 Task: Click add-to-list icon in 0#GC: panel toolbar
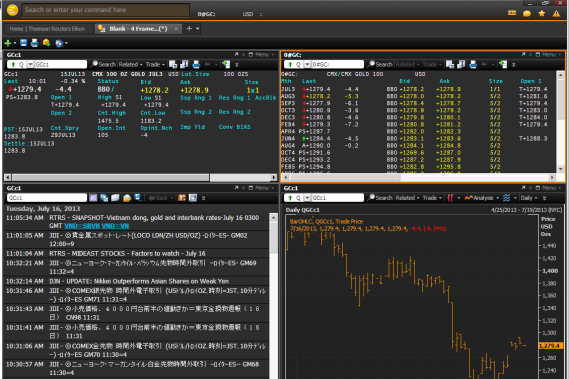tap(503, 64)
